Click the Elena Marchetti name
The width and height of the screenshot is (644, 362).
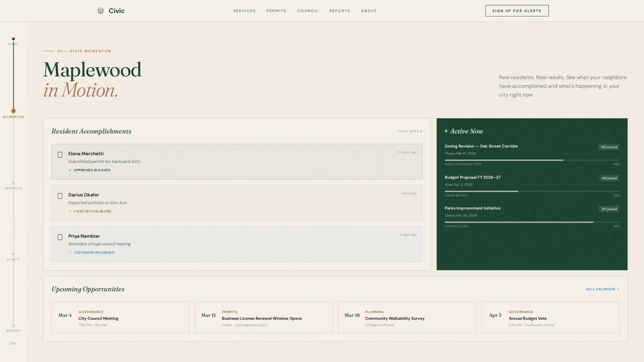point(86,154)
